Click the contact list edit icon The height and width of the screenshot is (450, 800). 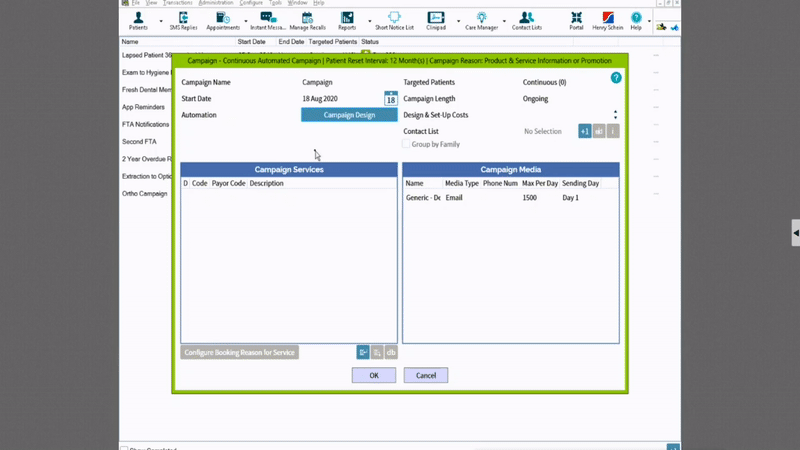pyautogui.click(x=599, y=131)
